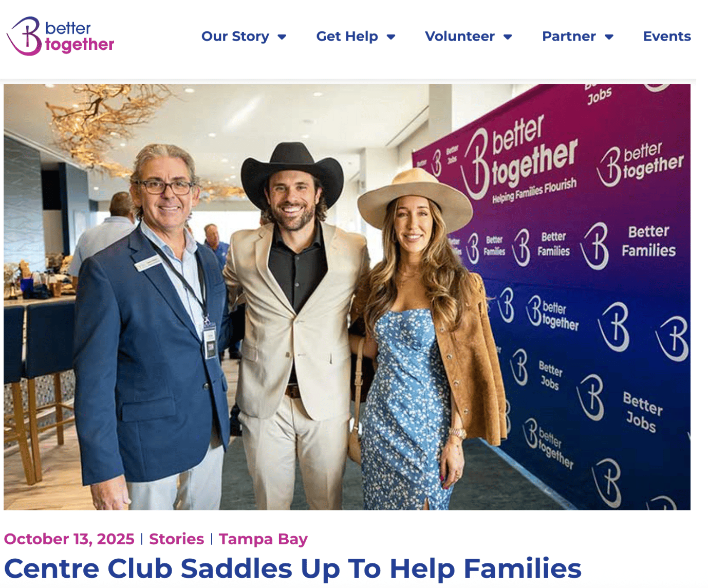Click the October 13, 2025 date link
Viewport: 708px width, 588px height.
[x=69, y=539]
